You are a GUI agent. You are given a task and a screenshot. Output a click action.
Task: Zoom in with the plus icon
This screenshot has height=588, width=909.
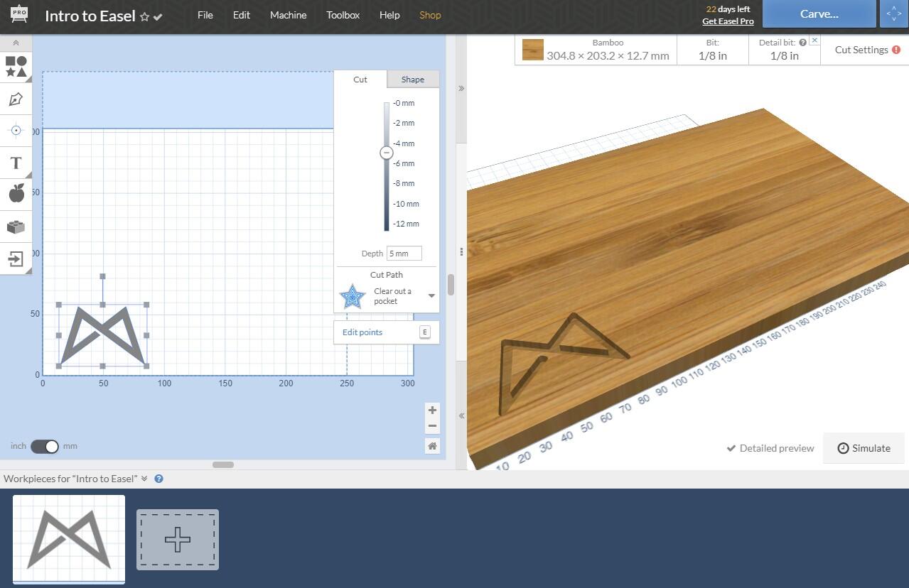click(432, 410)
